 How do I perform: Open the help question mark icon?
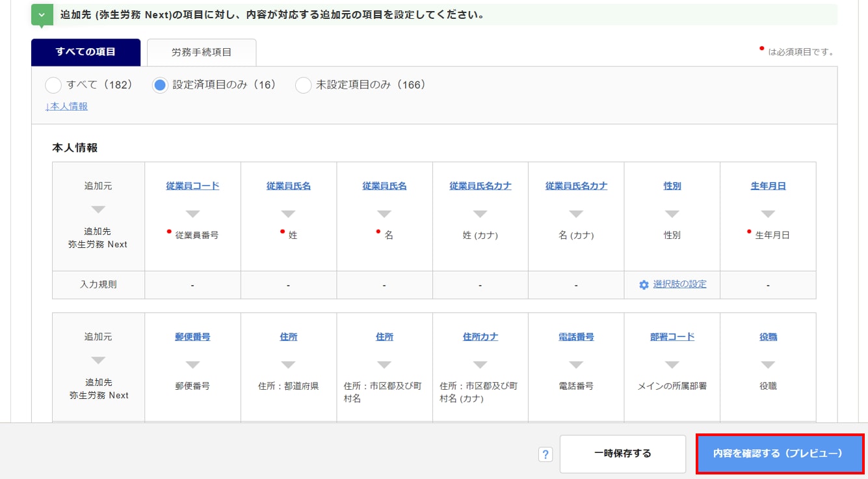pos(546,454)
